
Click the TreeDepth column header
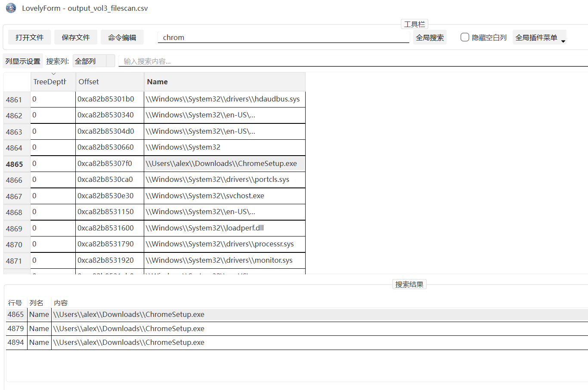tap(53, 82)
